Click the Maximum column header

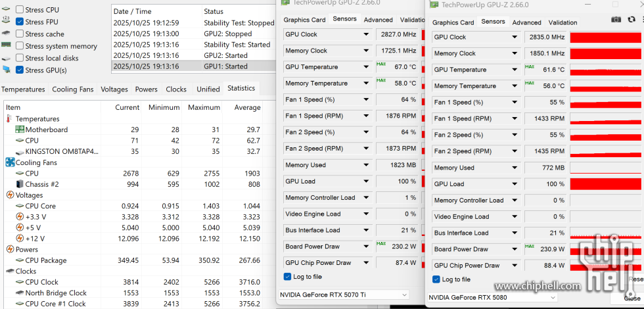pos(204,107)
